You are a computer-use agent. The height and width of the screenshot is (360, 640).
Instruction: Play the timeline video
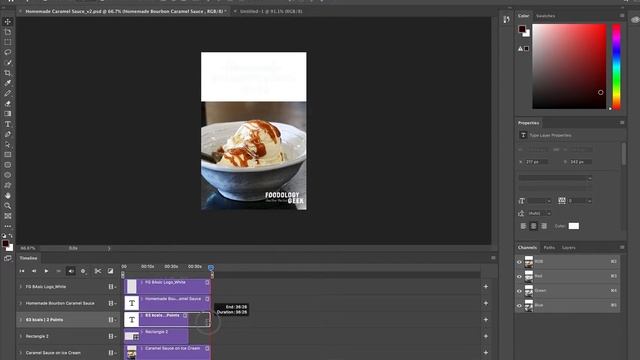pyautogui.click(x=46, y=271)
